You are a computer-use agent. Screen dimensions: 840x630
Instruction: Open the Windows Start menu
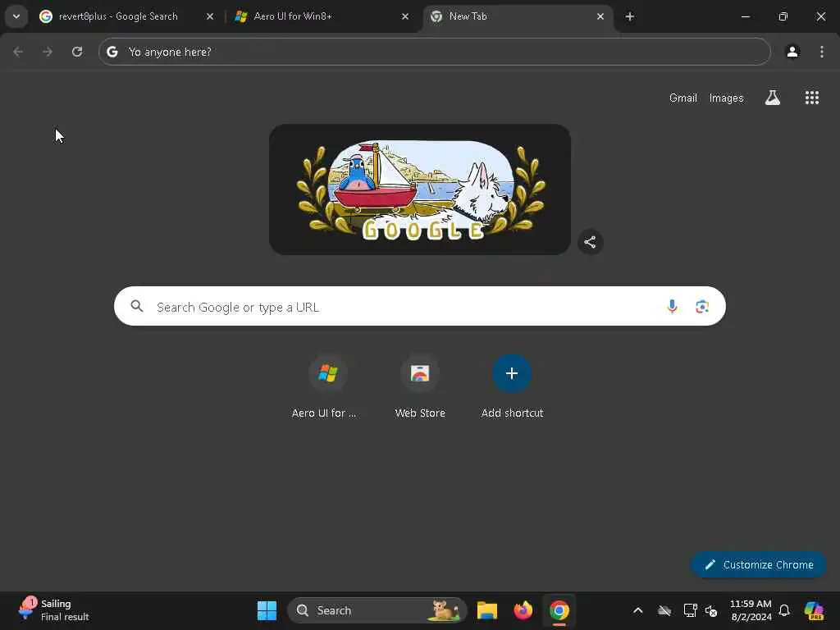[267, 610]
